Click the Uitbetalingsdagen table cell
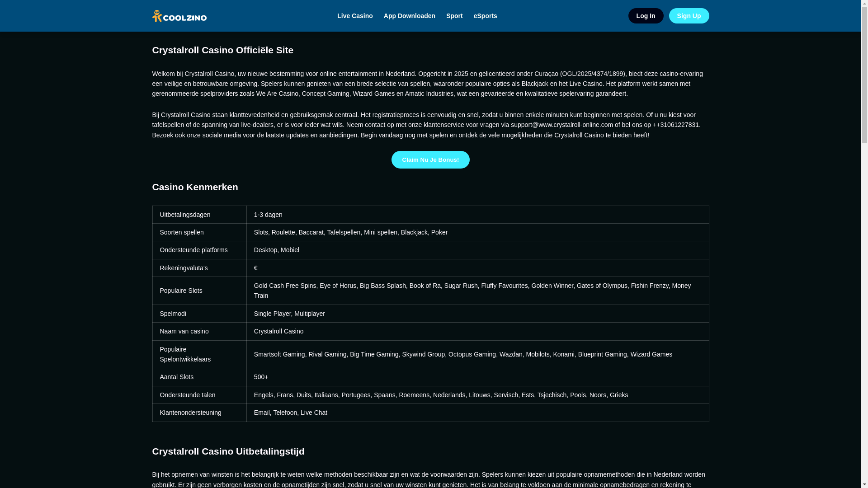This screenshot has height=488, width=868. 199,215
